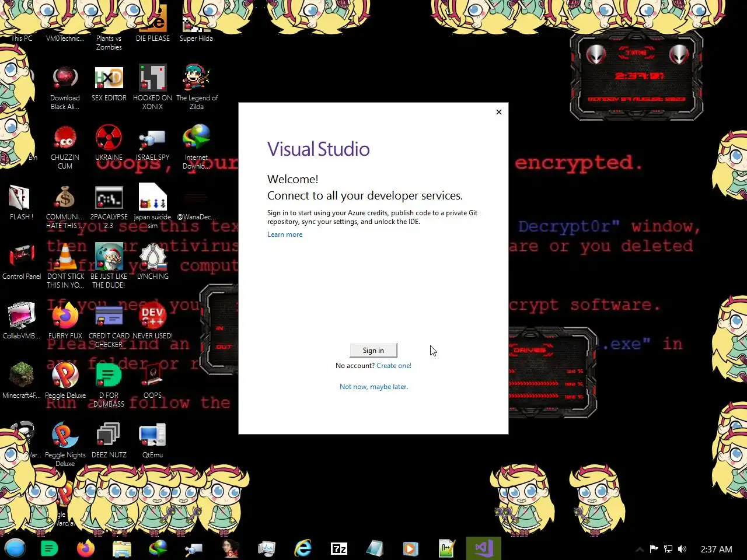Select the Download Black Ali... desktop icon
The width and height of the screenshot is (747, 560).
point(65,87)
